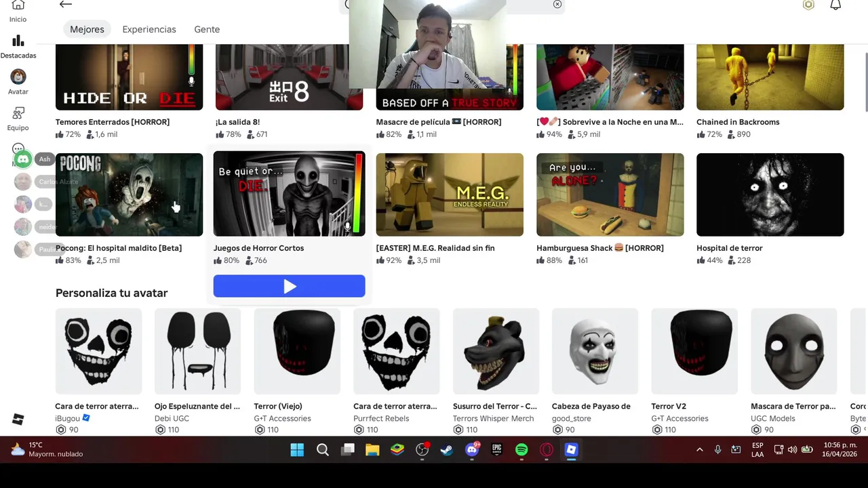Select Cabeza de Payaso de item
This screenshot has width=868, height=488.
click(x=595, y=351)
